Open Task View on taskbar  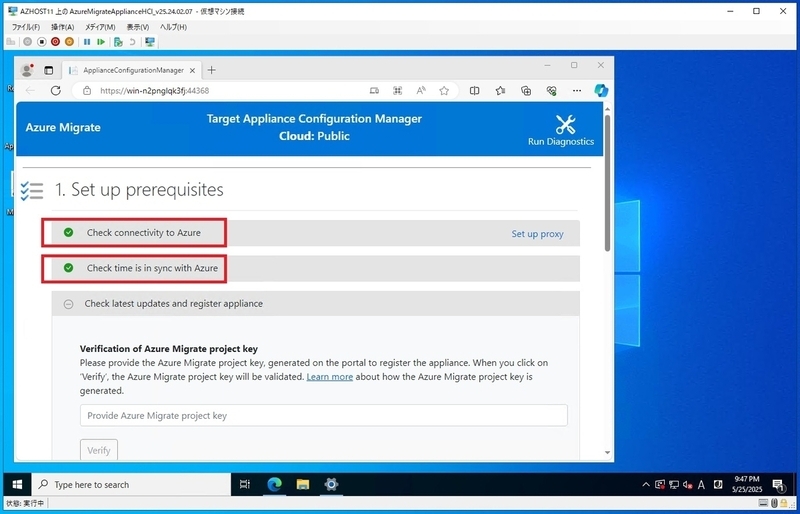click(245, 484)
